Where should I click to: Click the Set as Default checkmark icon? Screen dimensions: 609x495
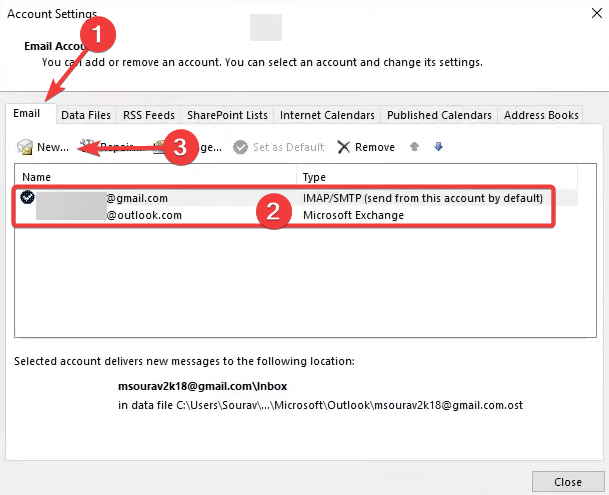pos(240,147)
